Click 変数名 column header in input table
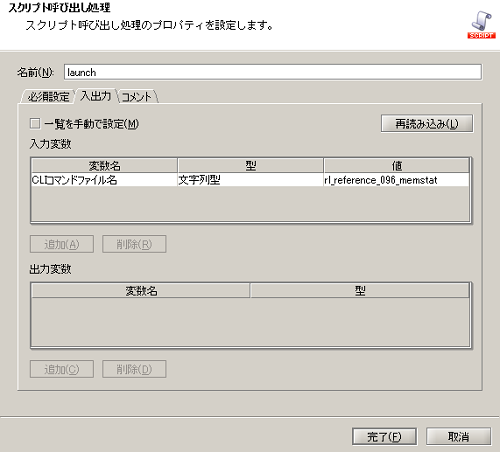The image size is (500, 452). pyautogui.click(x=104, y=166)
